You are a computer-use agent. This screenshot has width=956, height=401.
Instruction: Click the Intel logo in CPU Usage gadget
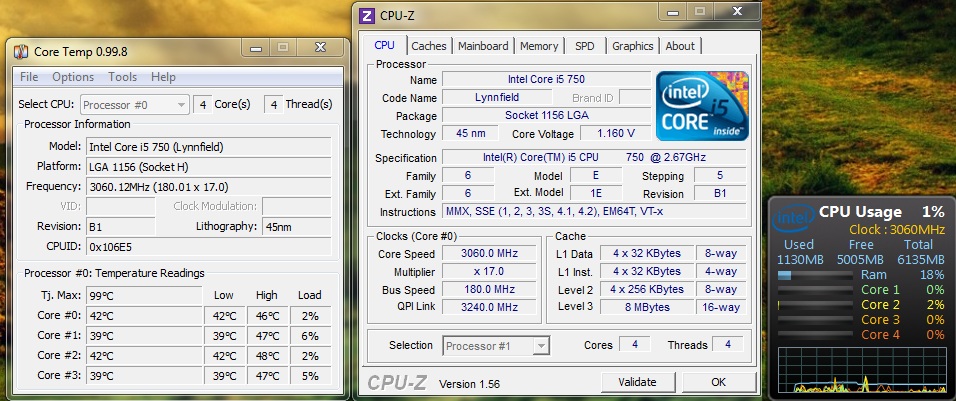pos(793,219)
